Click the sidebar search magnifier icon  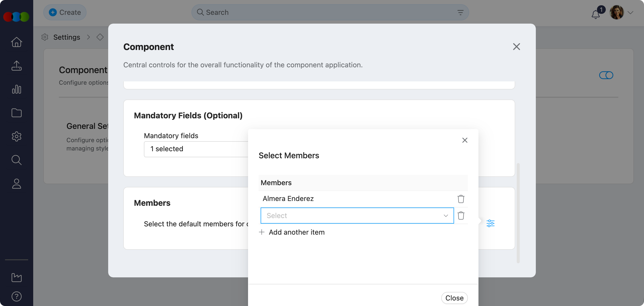coord(17,160)
